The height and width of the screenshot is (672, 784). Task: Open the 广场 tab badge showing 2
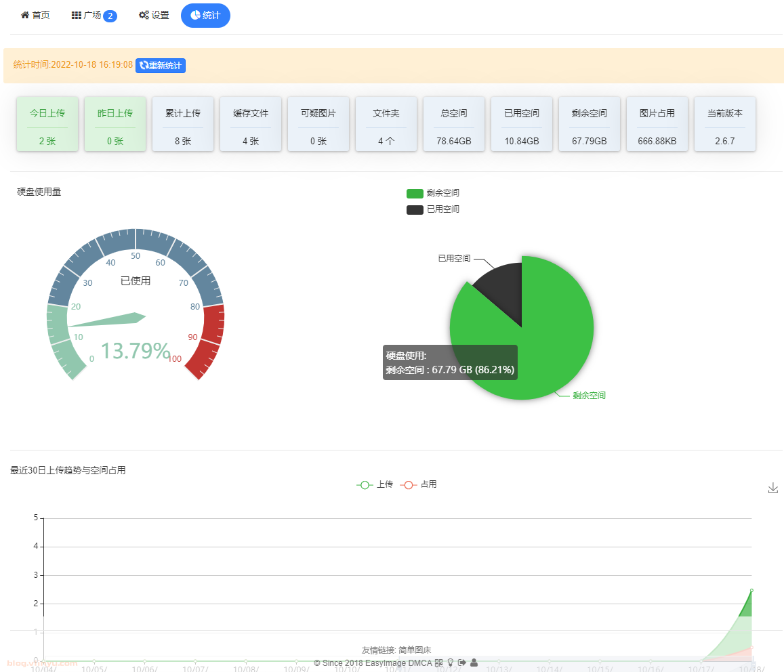click(110, 16)
